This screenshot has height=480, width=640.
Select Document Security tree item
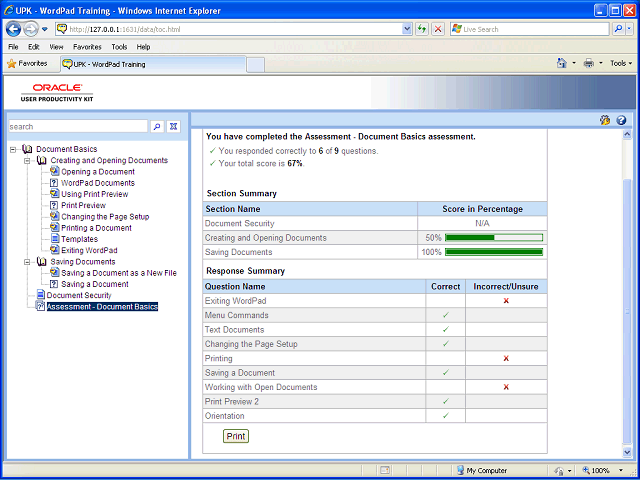pos(79,295)
